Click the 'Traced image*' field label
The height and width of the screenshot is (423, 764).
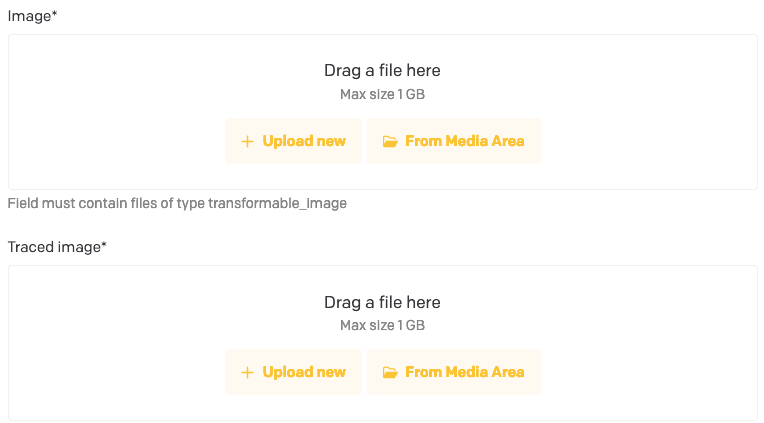[x=57, y=246]
